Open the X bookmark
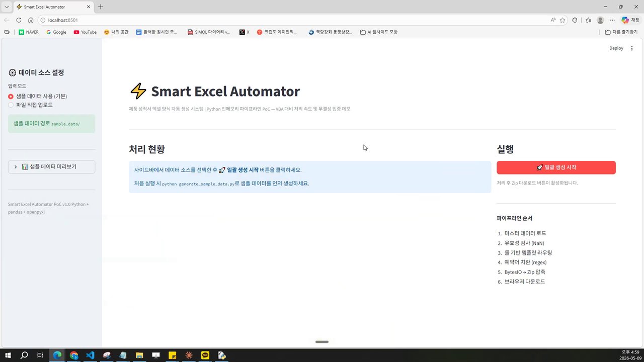The image size is (644, 362). point(245,32)
